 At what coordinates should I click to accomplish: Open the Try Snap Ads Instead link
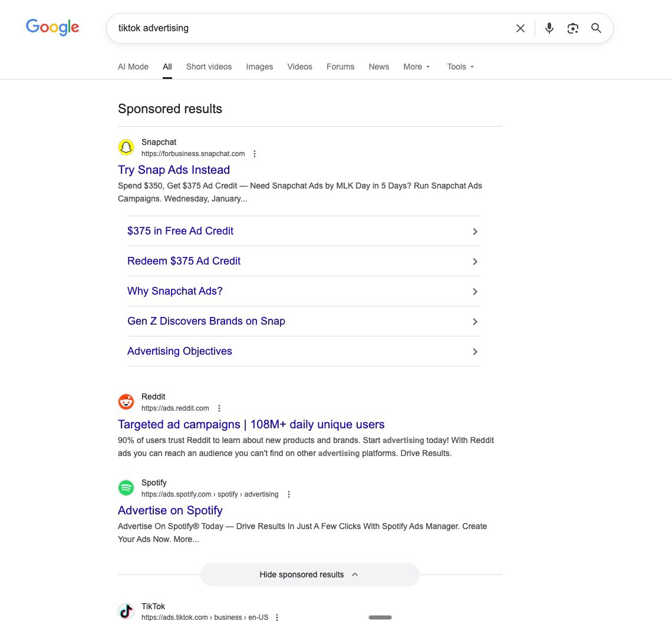pyautogui.click(x=174, y=170)
